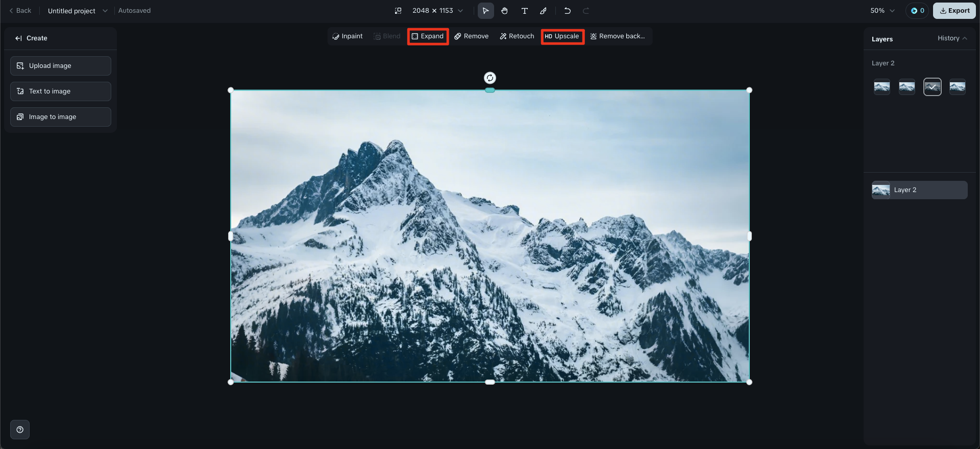
Task: Click the top-right corner handle of the image
Action: pyautogui.click(x=749, y=90)
